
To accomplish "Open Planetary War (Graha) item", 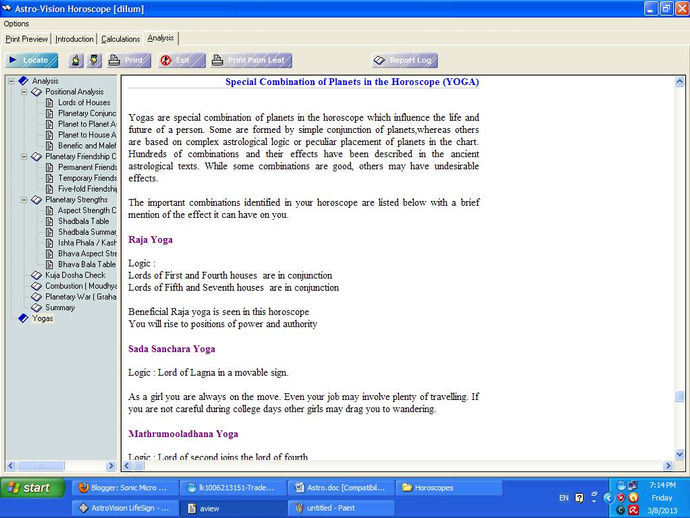I will pos(81,297).
